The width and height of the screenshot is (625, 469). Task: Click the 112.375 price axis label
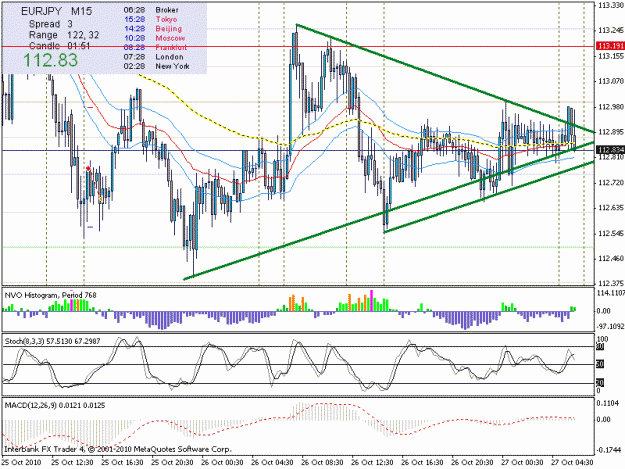pos(611,283)
